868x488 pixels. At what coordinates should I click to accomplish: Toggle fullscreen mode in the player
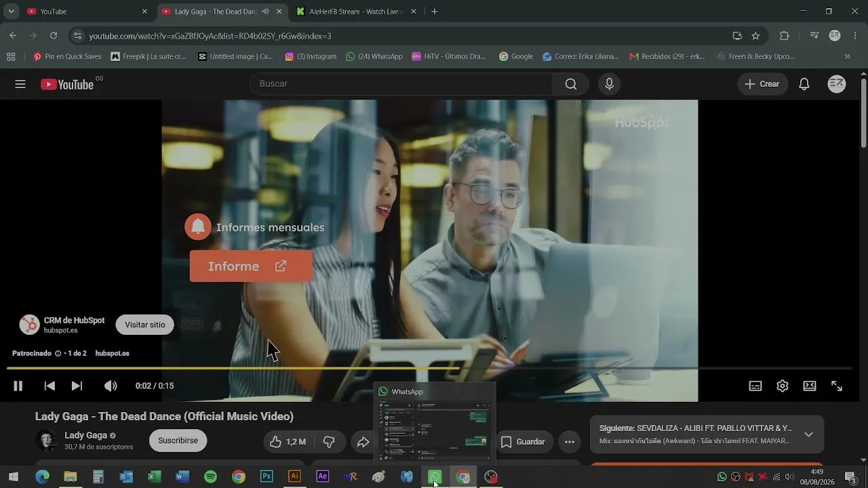[837, 386]
